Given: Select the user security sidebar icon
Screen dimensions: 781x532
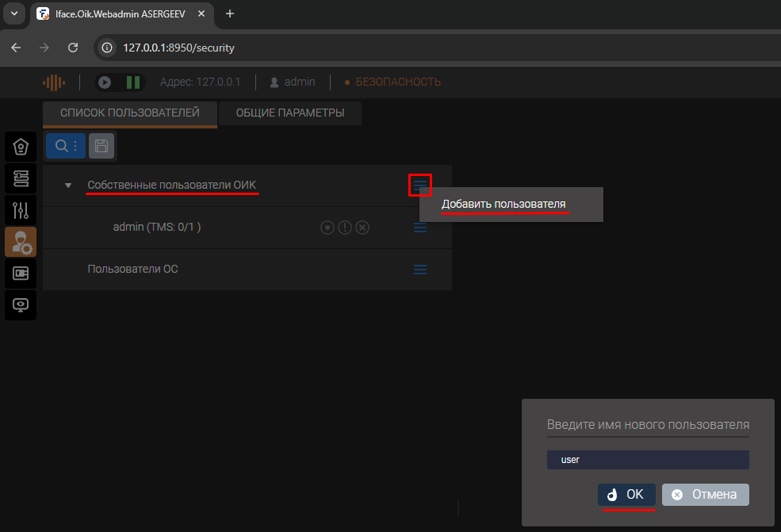Looking at the screenshot, I should [x=21, y=242].
